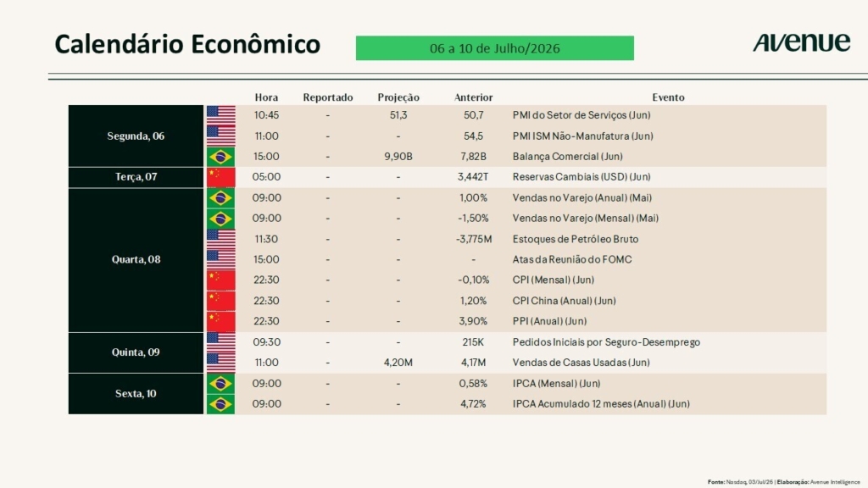This screenshot has height=488, width=868.
Task: Click the Brazil flag beside IPCA Acumulado 12 meses
Action: point(221,404)
